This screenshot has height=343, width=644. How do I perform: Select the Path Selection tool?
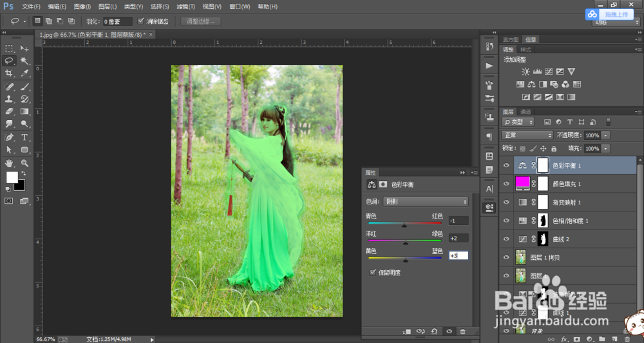9,150
